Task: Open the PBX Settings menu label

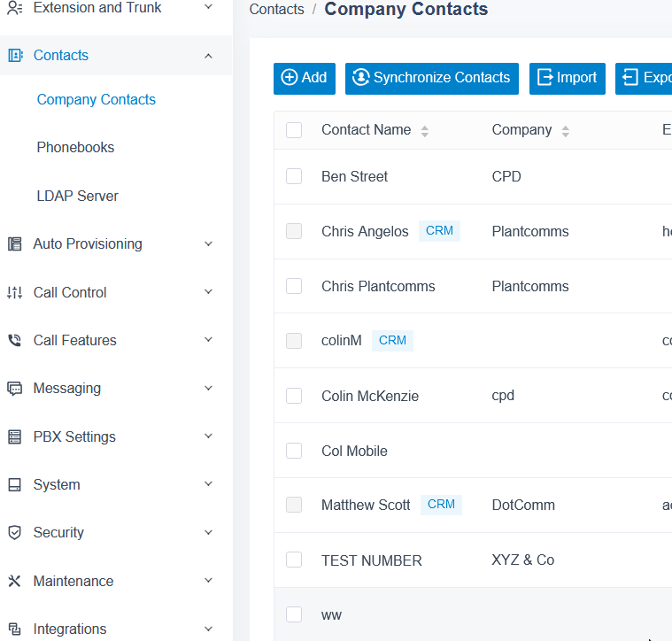Action: click(x=74, y=436)
